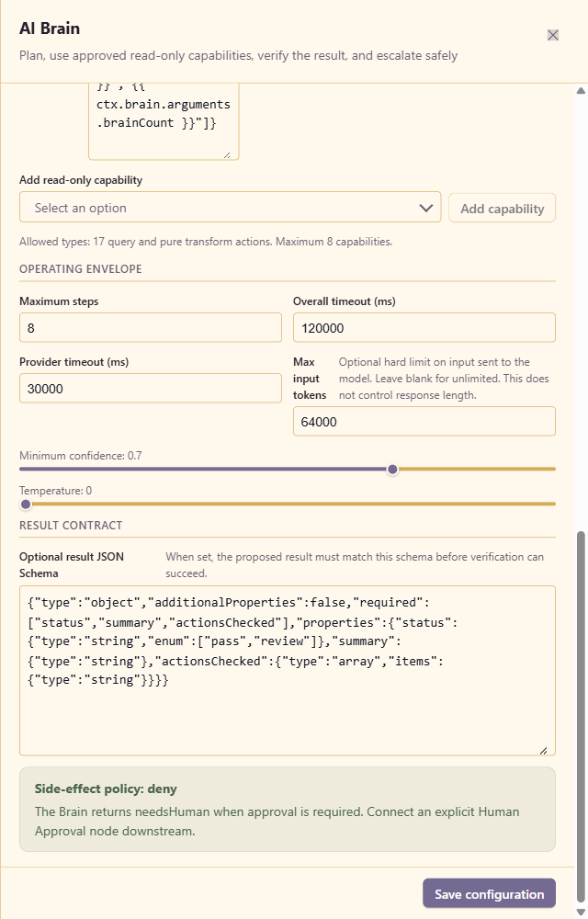
Task: Click the scrollbar up arrow
Action: (x=581, y=91)
